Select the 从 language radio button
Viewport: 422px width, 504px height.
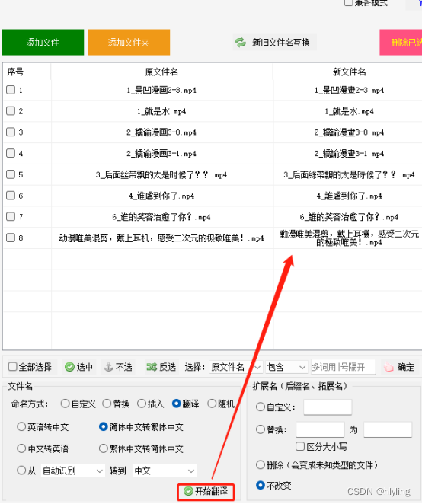pyautogui.click(x=21, y=471)
